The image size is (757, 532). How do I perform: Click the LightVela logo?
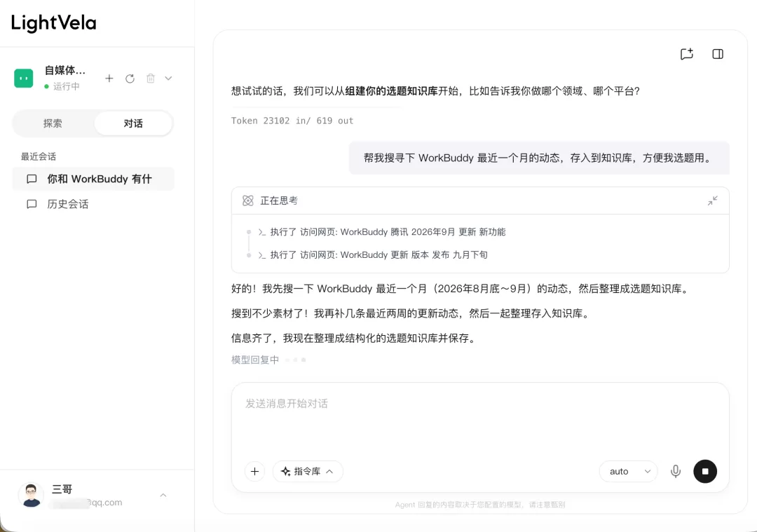[53, 22]
